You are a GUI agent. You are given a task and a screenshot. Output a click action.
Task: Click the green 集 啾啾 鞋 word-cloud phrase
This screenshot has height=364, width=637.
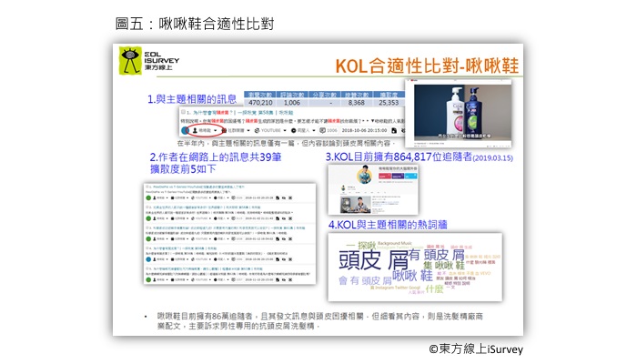(x=444, y=266)
